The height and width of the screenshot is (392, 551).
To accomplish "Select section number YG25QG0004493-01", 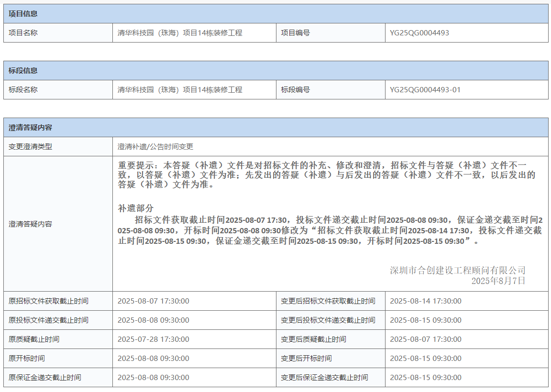I will pos(425,89).
